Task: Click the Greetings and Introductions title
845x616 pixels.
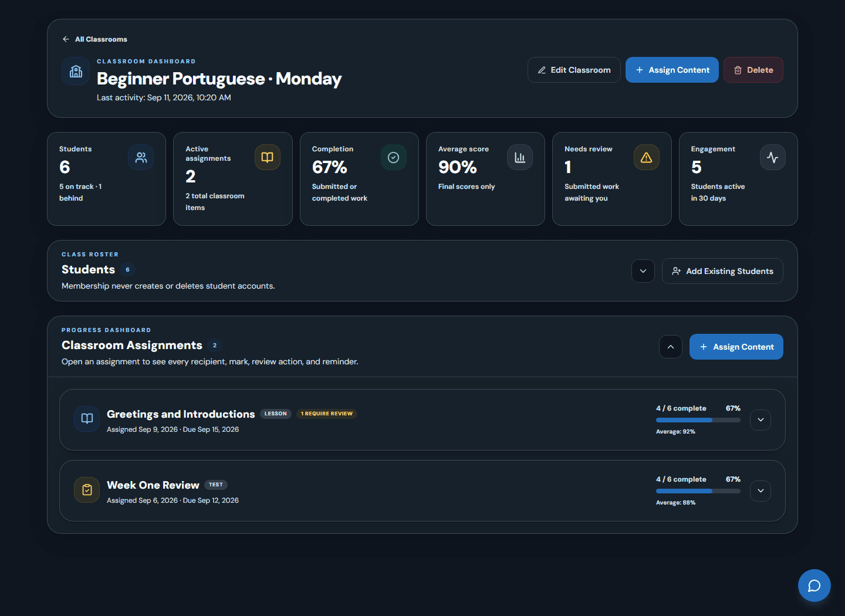Action: tap(181, 414)
